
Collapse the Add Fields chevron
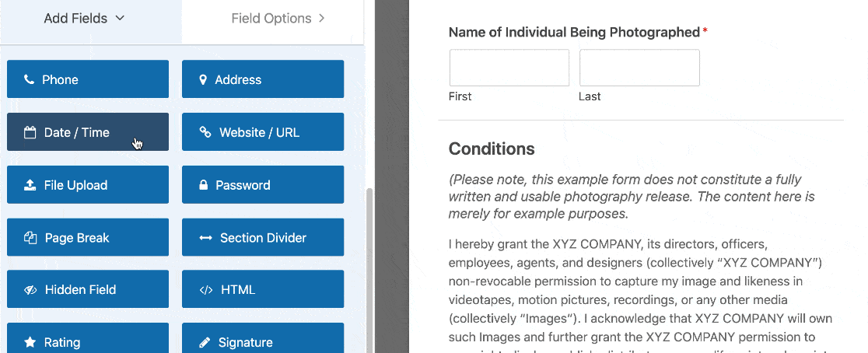[120, 18]
